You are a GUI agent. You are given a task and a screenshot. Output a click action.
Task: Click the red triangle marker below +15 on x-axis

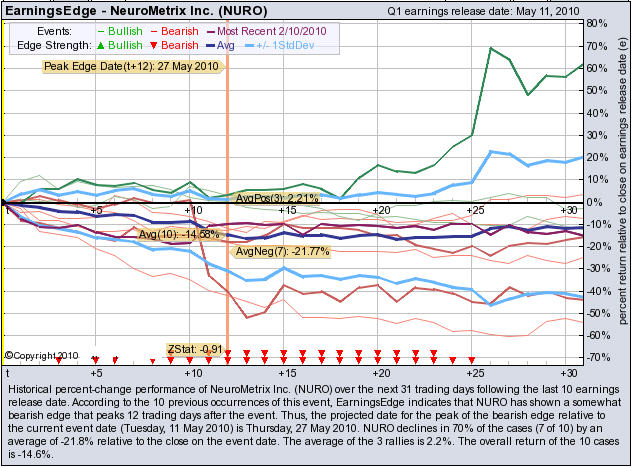[x=285, y=354]
